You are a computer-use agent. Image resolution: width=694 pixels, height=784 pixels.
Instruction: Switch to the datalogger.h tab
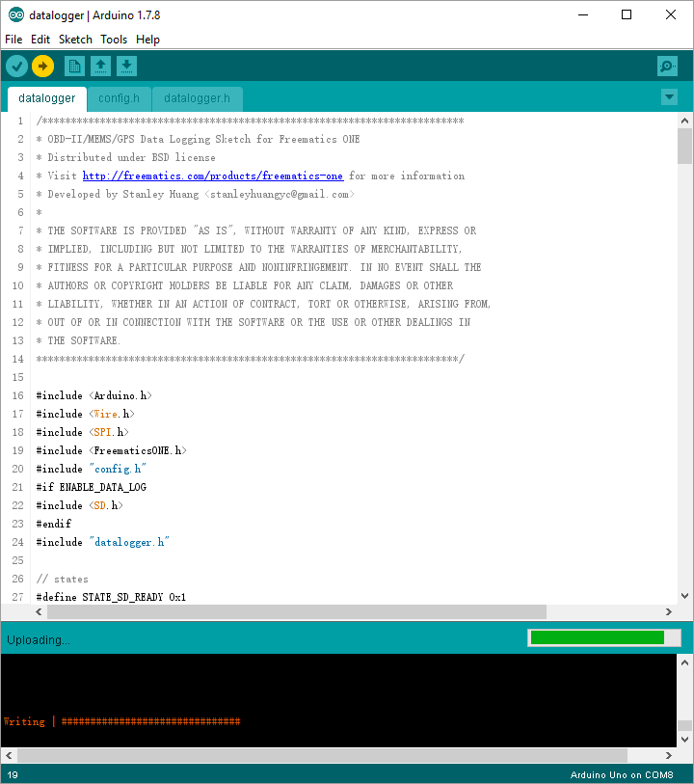[197, 98]
